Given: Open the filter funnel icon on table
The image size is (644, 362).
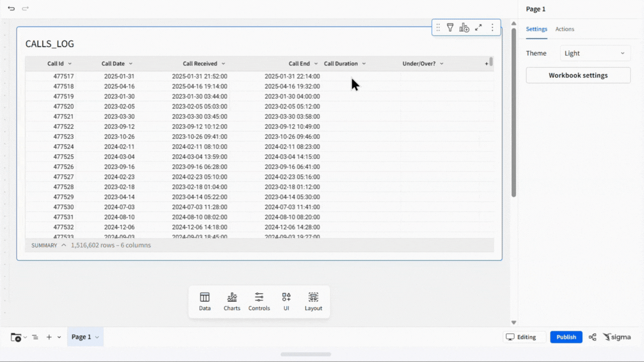Looking at the screenshot, I should tap(450, 28).
